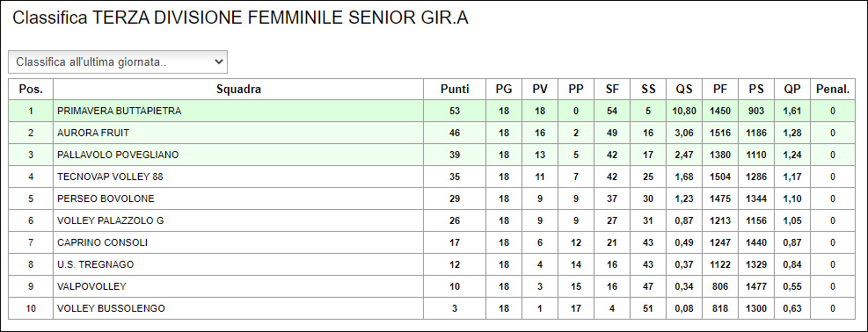Select the Squadra column header

tap(238, 90)
